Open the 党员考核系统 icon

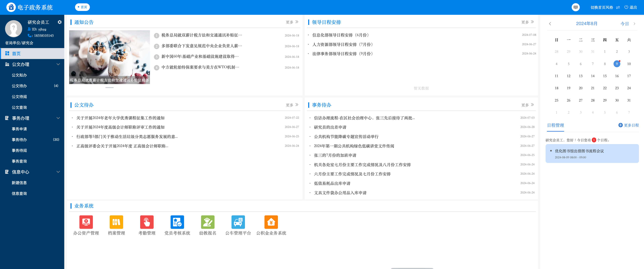(177, 222)
